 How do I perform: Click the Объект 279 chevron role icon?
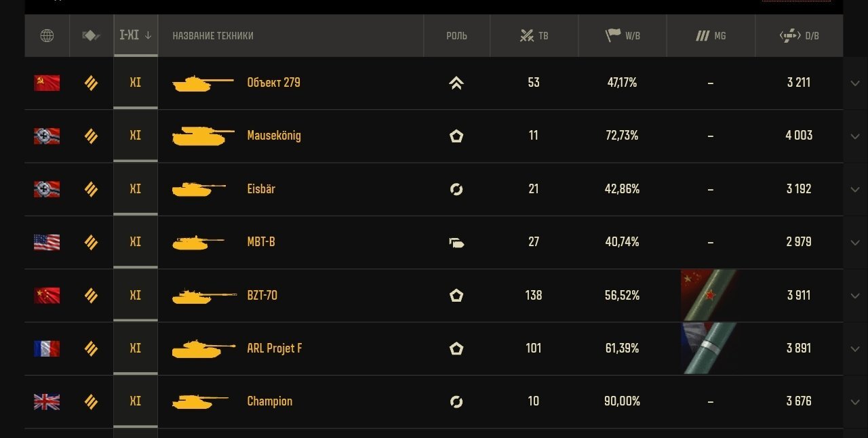(456, 83)
